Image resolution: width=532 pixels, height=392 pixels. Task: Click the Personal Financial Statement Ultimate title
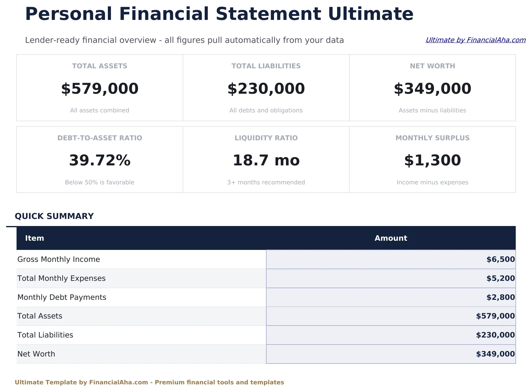[219, 13]
